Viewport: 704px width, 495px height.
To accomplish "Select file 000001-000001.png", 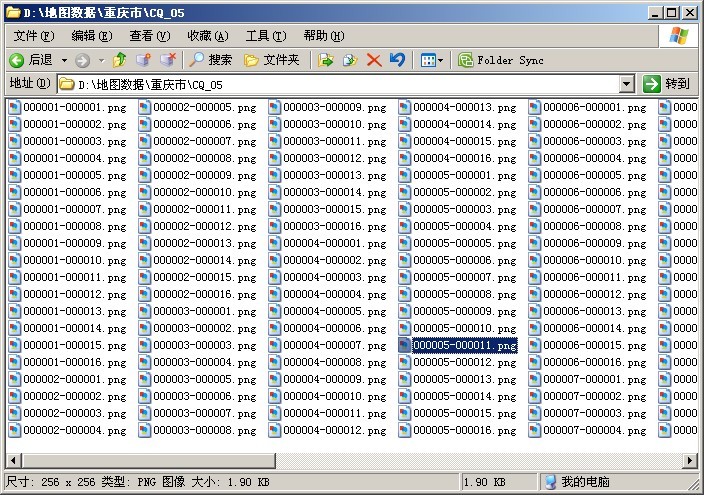I will point(68,107).
